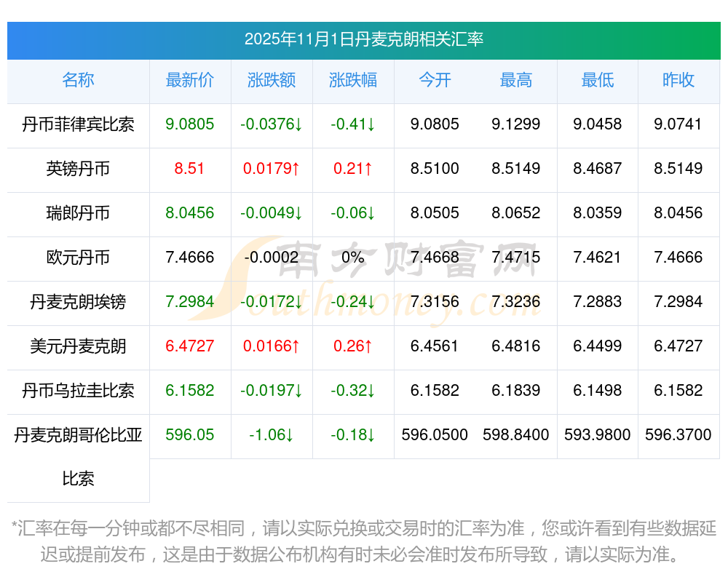Screen dimensions: 728x577
Task: Click the high value 6.1839
Action: 516,390
